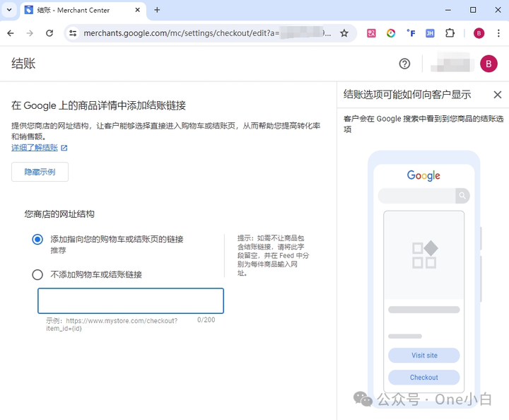The width and height of the screenshot is (509, 420).
Task: Select 添加指向您的购物车或结账页的链接 radio option
Action: [x=37, y=240]
